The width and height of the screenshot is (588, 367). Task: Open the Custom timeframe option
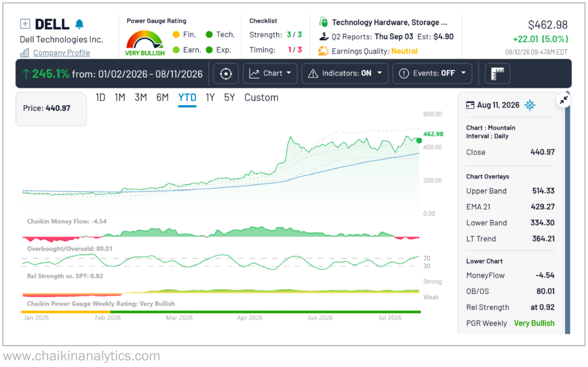261,98
